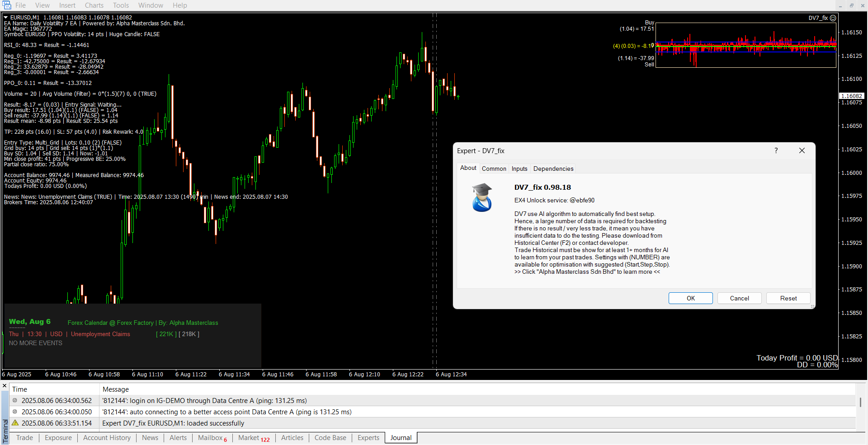Screen dimensions: 868x445
Task: Open the Code Base tab
Action: point(330,438)
